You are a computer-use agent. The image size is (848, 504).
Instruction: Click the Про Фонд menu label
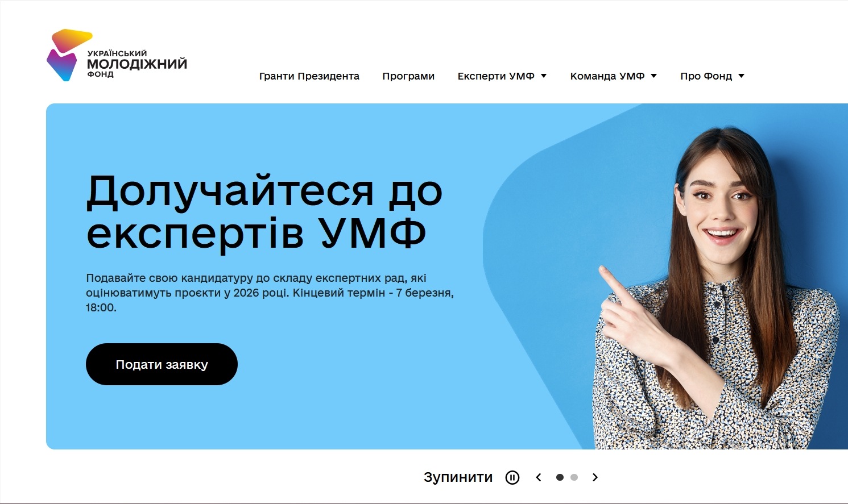click(706, 76)
